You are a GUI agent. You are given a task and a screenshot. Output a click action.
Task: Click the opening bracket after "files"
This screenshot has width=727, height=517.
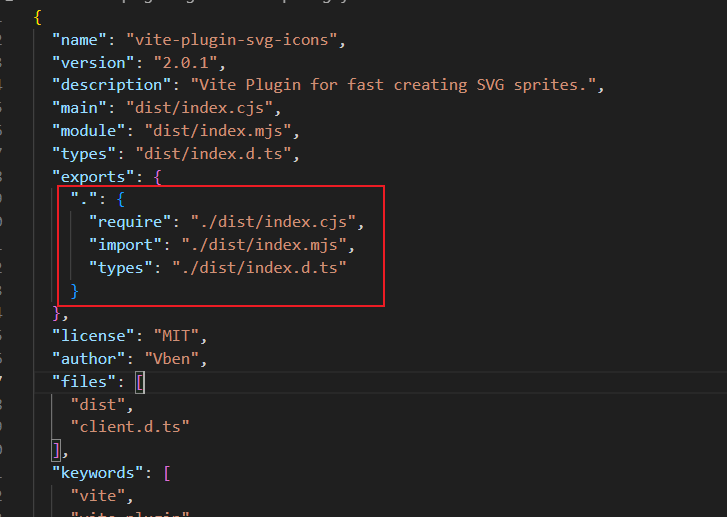pos(140,382)
